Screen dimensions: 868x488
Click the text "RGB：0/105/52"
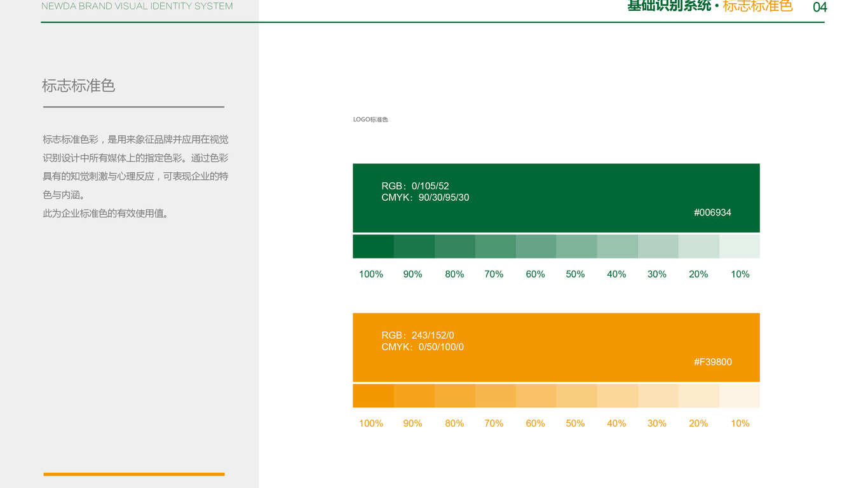click(x=415, y=186)
